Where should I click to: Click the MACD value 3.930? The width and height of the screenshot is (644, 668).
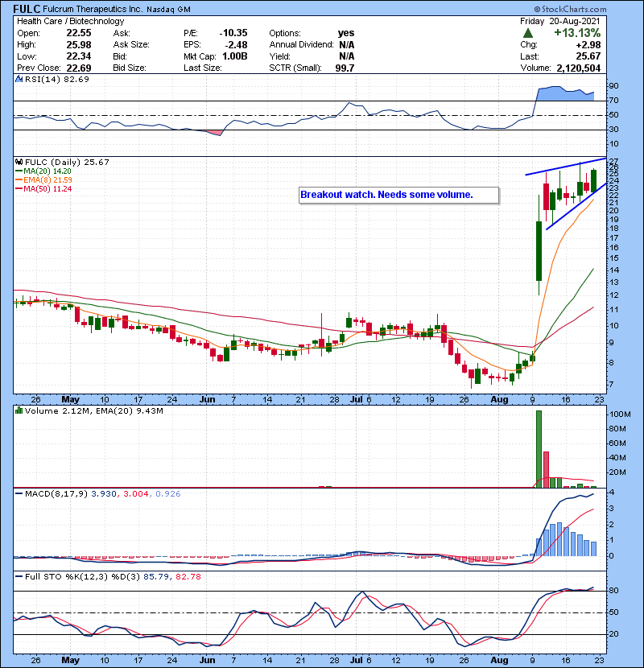tap(104, 494)
